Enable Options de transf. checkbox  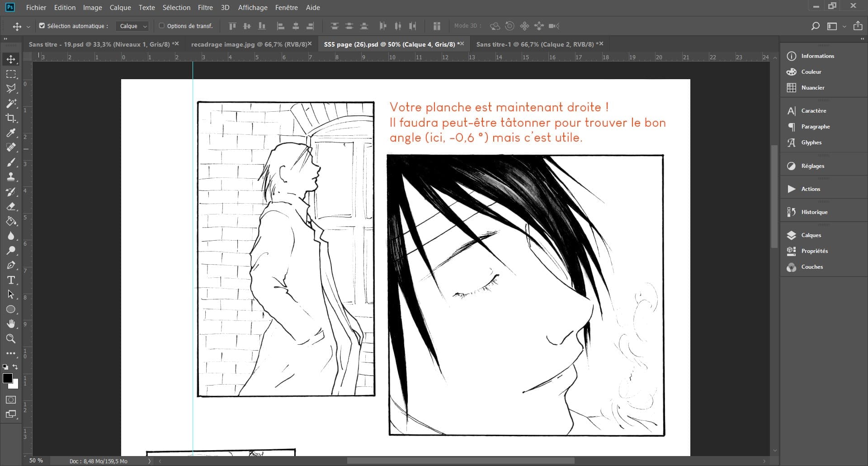click(161, 26)
